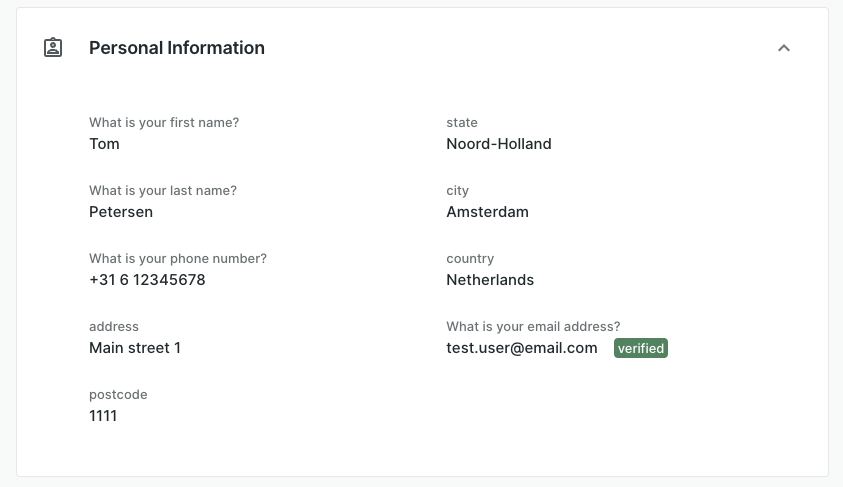Click the 'What is your last name?' label

[x=163, y=191]
